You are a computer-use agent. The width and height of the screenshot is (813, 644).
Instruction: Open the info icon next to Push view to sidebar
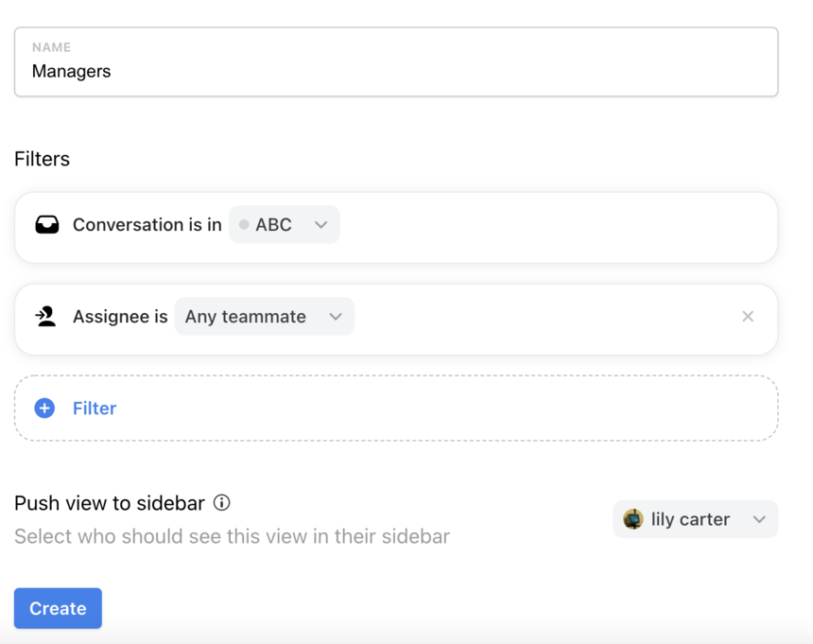(222, 502)
